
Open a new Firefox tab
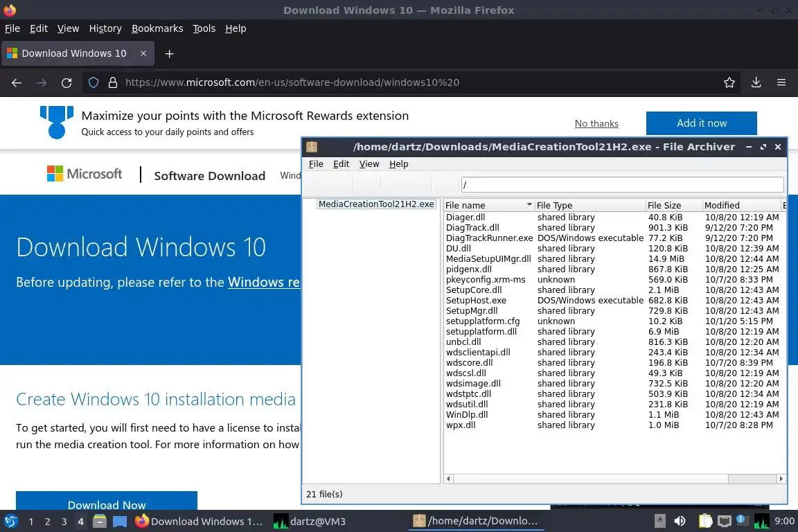coord(170,53)
